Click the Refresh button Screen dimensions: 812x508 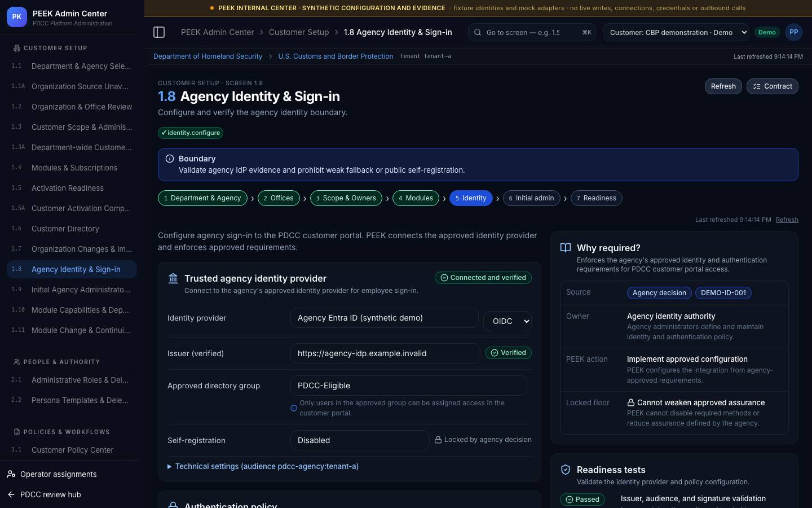[x=723, y=86]
